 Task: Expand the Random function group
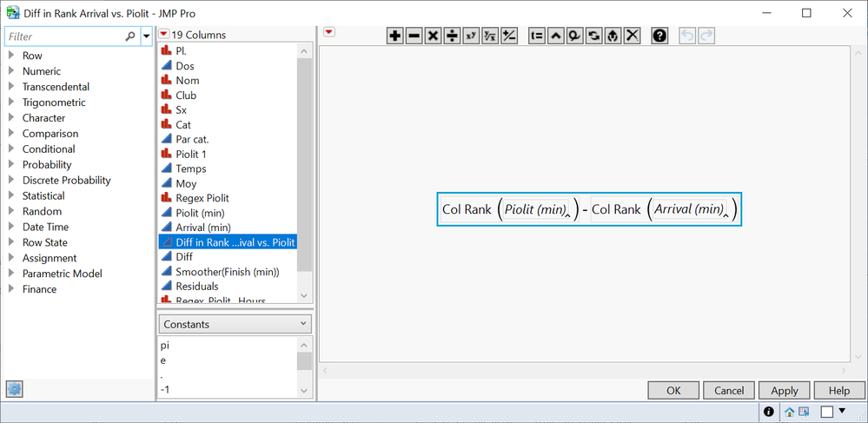tap(11, 212)
